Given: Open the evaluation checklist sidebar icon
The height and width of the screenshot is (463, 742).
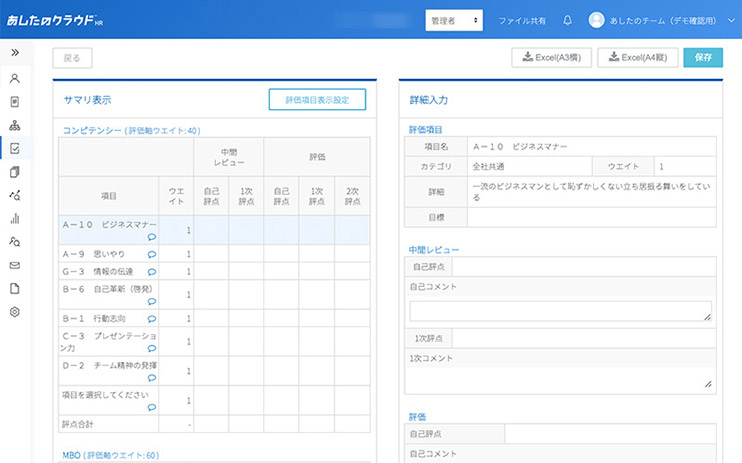Looking at the screenshot, I should point(15,149).
